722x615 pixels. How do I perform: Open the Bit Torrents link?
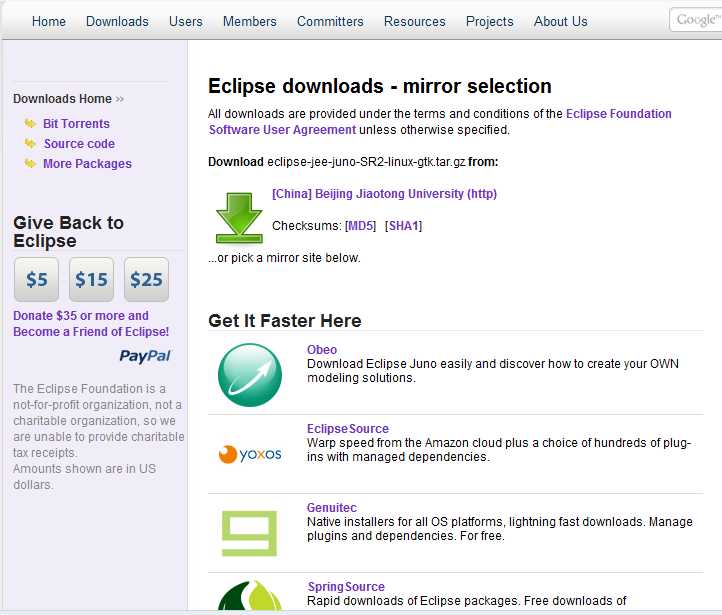pyautogui.click(x=76, y=123)
